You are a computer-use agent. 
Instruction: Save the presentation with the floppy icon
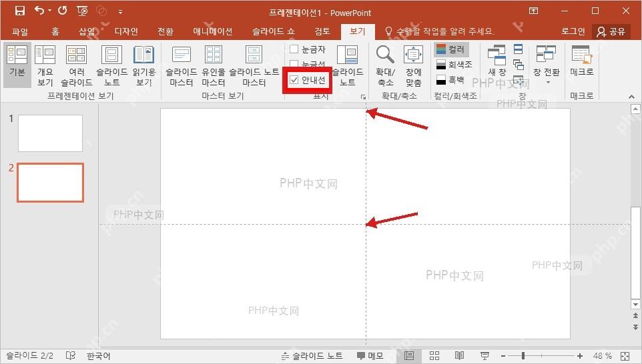19,11
